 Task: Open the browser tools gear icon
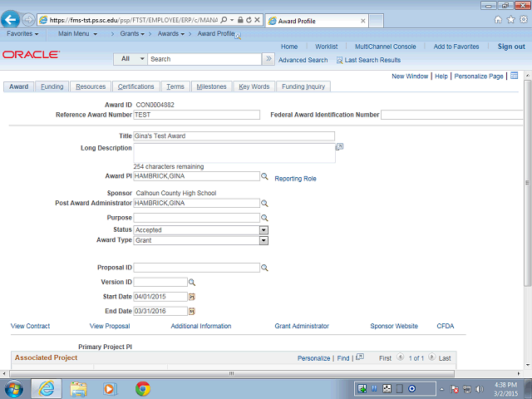pyautogui.click(x=524, y=20)
